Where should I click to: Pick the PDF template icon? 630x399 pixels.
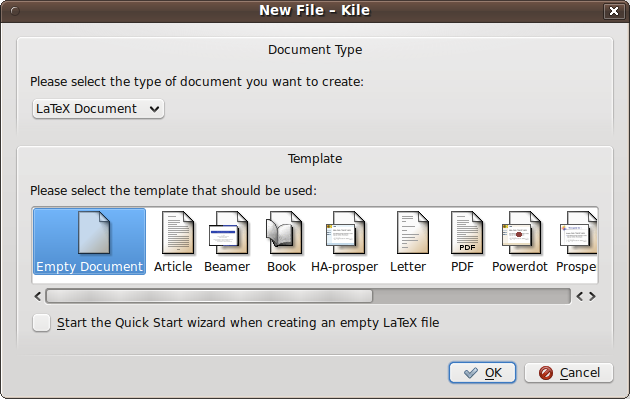(466, 233)
